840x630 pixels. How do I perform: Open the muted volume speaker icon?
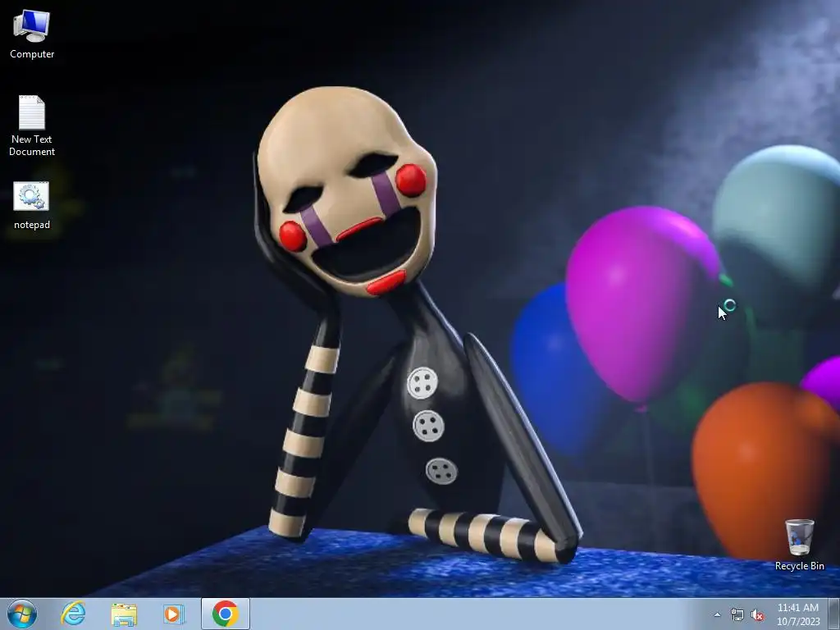(757, 615)
